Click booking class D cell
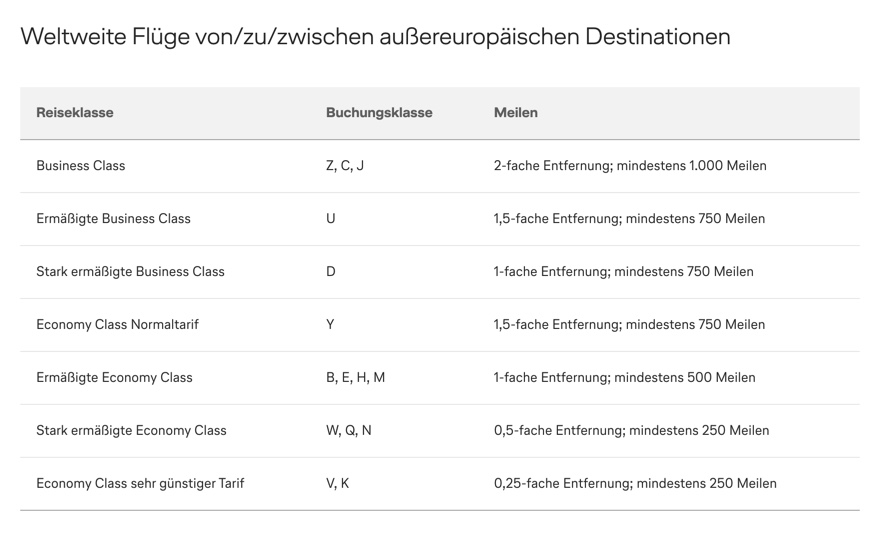 [x=331, y=272]
